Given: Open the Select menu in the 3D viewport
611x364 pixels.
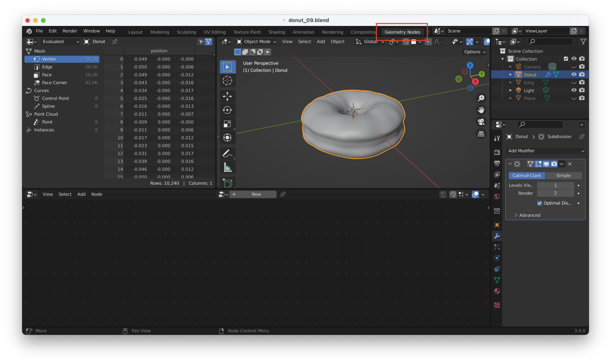Looking at the screenshot, I should coord(304,41).
